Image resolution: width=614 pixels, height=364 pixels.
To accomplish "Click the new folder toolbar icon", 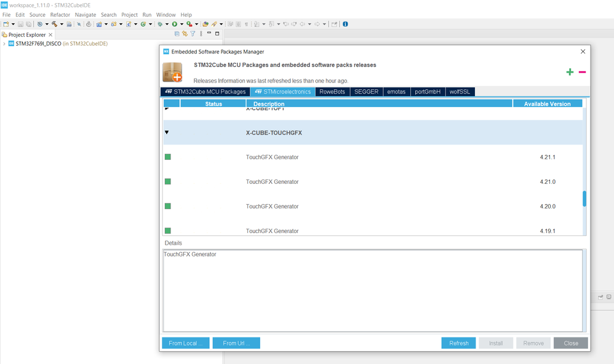I will click(x=114, y=24).
